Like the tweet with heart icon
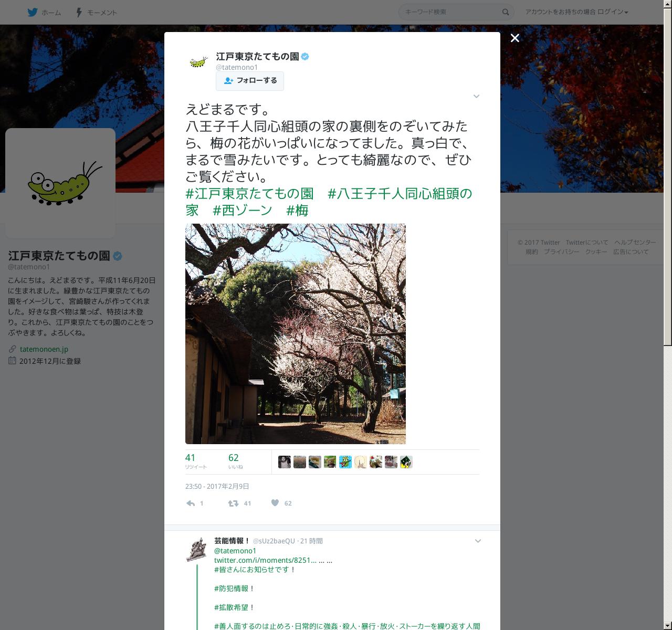 tap(275, 503)
